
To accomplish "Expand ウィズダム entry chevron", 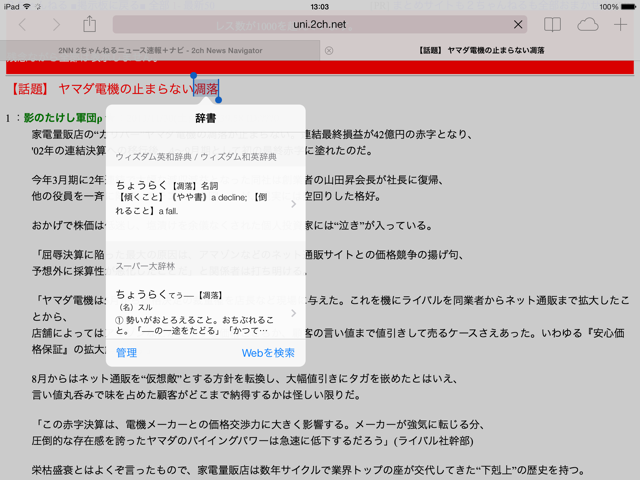I will [x=293, y=204].
